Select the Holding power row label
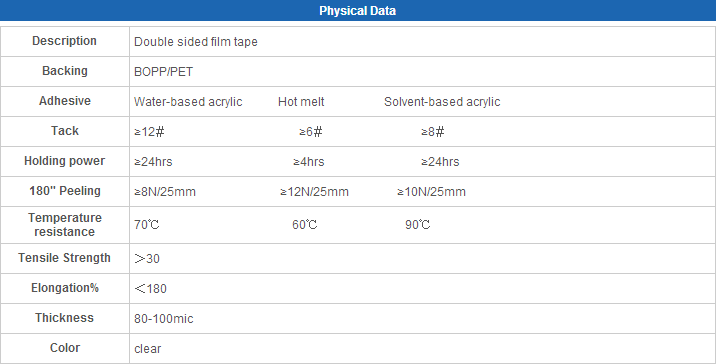This screenshot has width=716, height=364. pyautogui.click(x=64, y=161)
